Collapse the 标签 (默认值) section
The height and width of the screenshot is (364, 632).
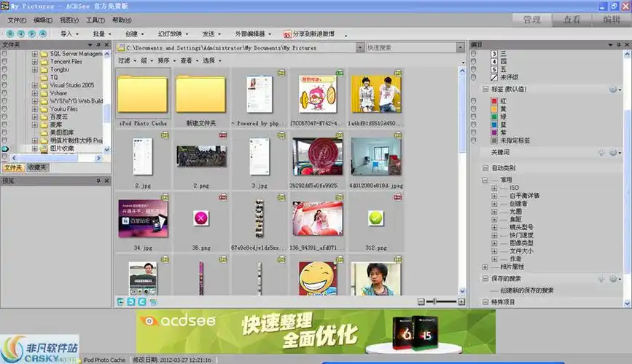[x=485, y=90]
